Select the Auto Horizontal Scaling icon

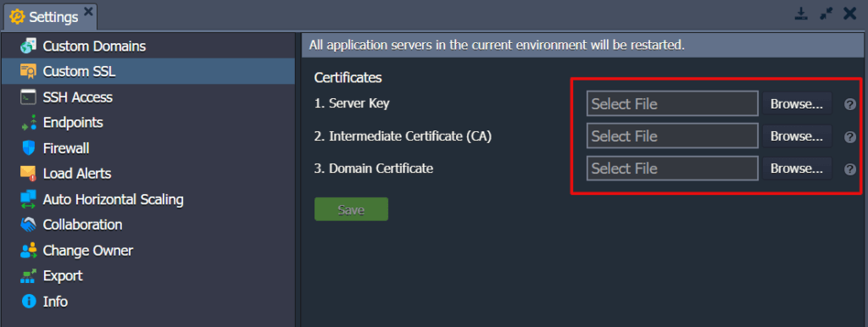pyautogui.click(x=28, y=199)
